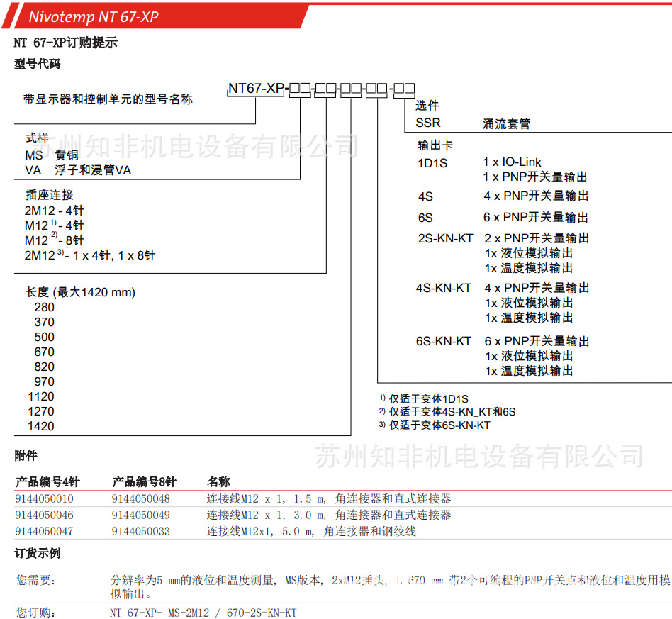This screenshot has width=672, height=619.
Task: Select product number 9144050046
Action: click(x=44, y=515)
